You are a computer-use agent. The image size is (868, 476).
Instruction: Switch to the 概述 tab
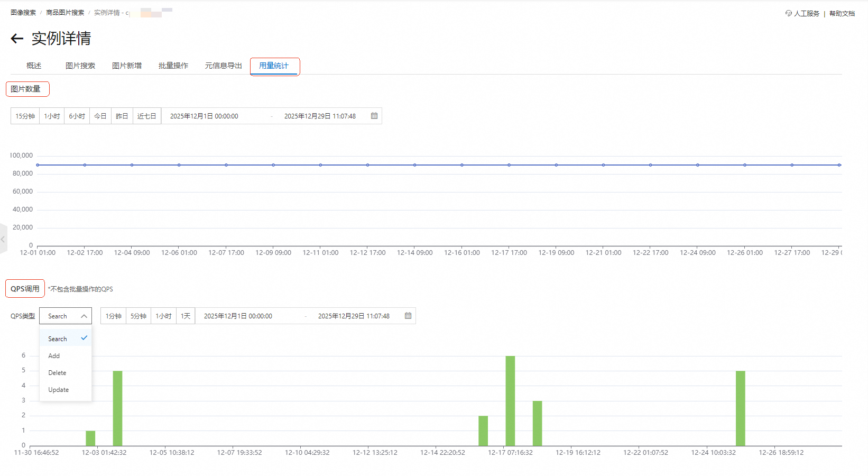(34, 66)
